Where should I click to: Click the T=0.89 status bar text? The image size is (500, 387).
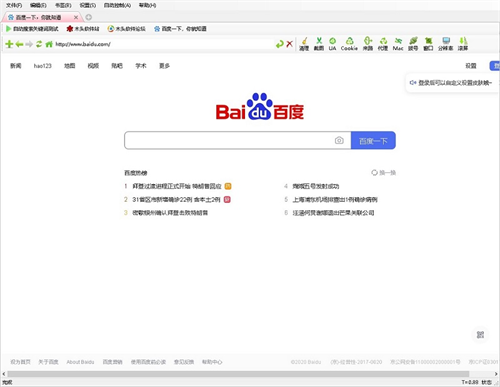click(470, 382)
